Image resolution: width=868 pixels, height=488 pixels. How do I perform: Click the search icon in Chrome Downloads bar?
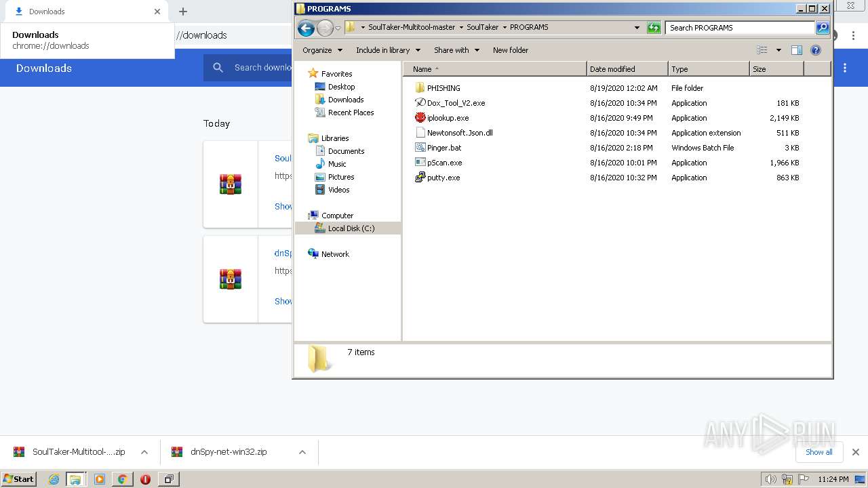click(218, 68)
